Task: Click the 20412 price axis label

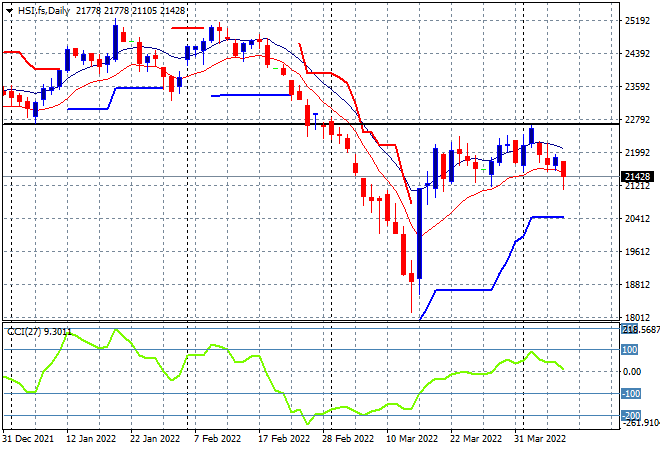Action: [637, 218]
